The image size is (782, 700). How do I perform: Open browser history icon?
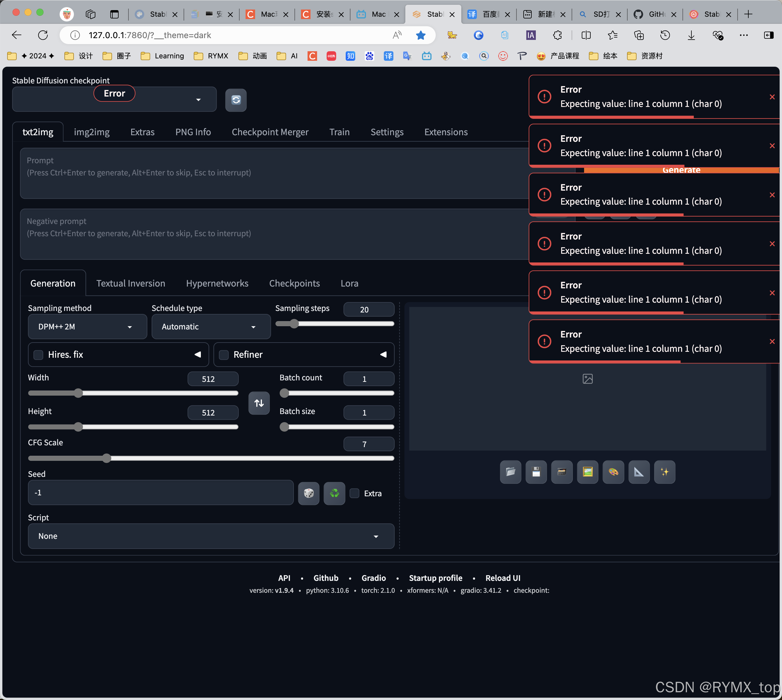click(665, 35)
